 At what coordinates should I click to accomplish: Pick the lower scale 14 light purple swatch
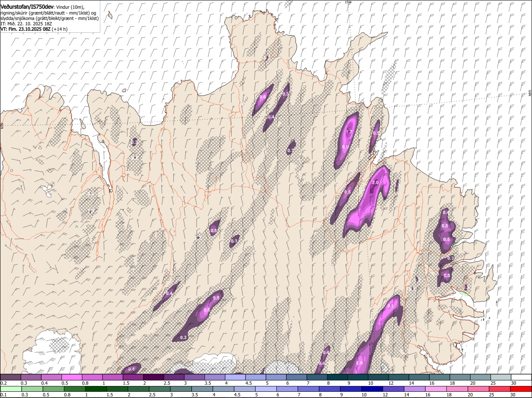coord(414,389)
